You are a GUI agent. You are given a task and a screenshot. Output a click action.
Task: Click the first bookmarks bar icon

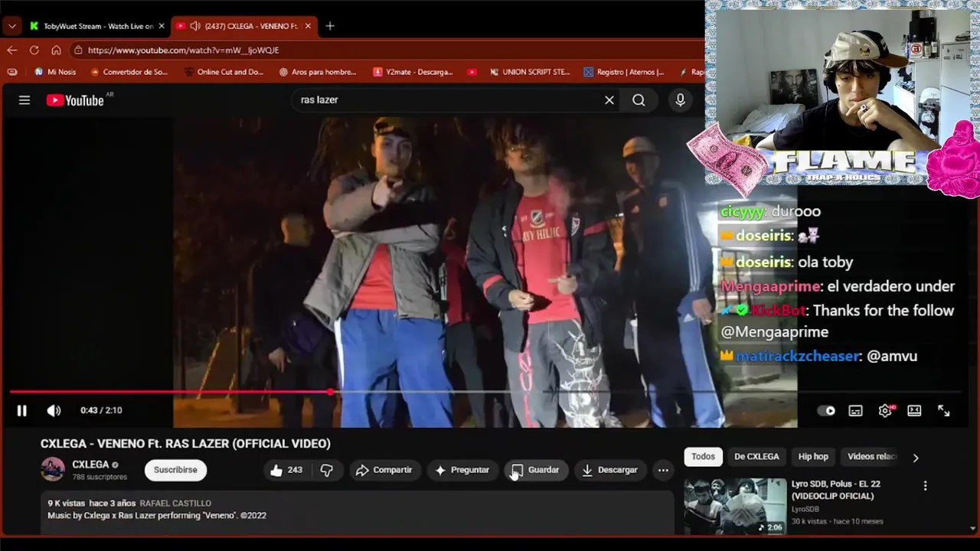click(x=11, y=72)
